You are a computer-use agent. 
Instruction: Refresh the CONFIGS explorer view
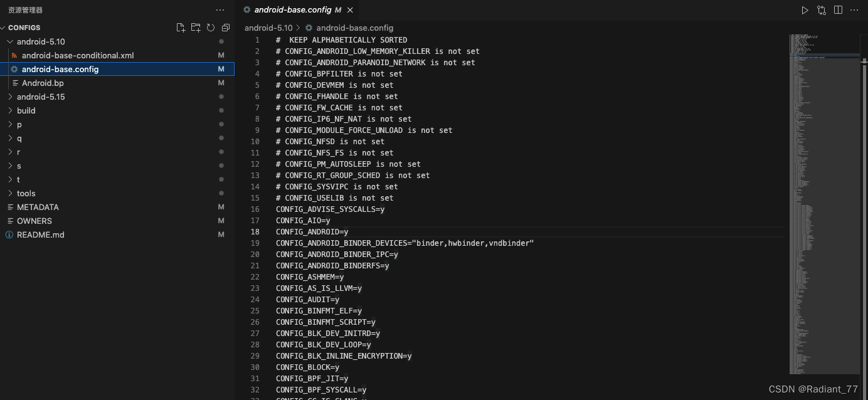[211, 28]
